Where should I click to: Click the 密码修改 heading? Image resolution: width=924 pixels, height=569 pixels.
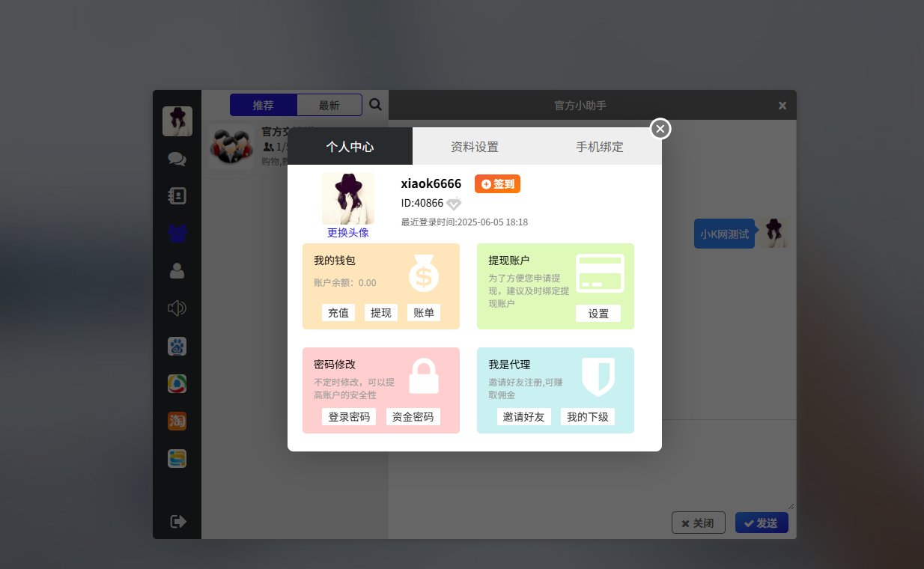pos(335,365)
